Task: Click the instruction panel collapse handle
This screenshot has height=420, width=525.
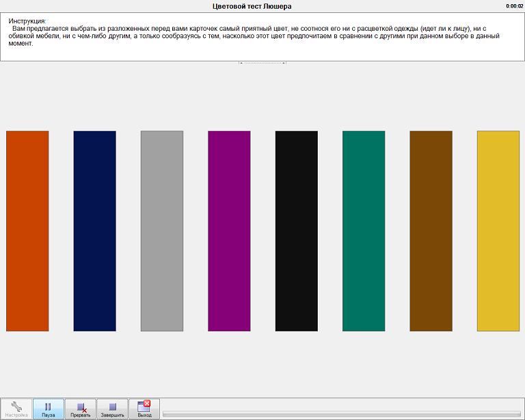Action: [262, 63]
